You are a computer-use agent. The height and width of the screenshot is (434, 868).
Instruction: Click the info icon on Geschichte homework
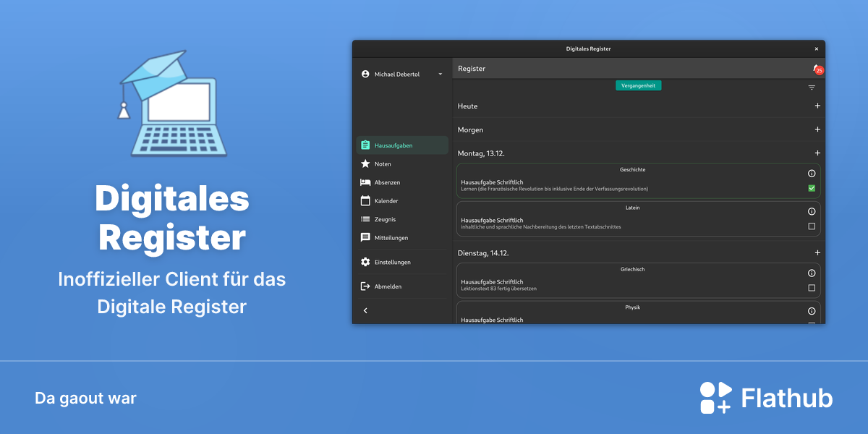812,174
